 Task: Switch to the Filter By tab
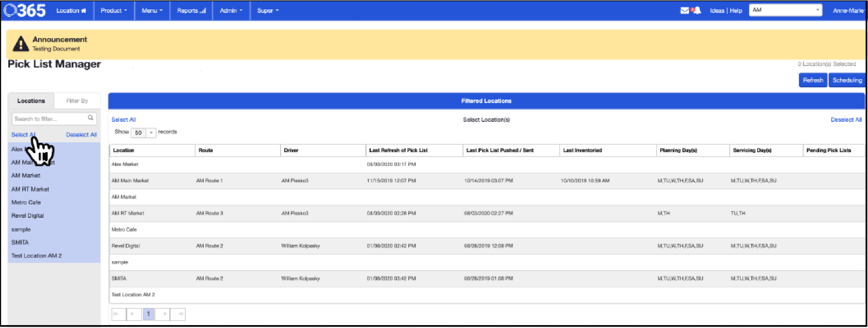pyautogui.click(x=77, y=101)
